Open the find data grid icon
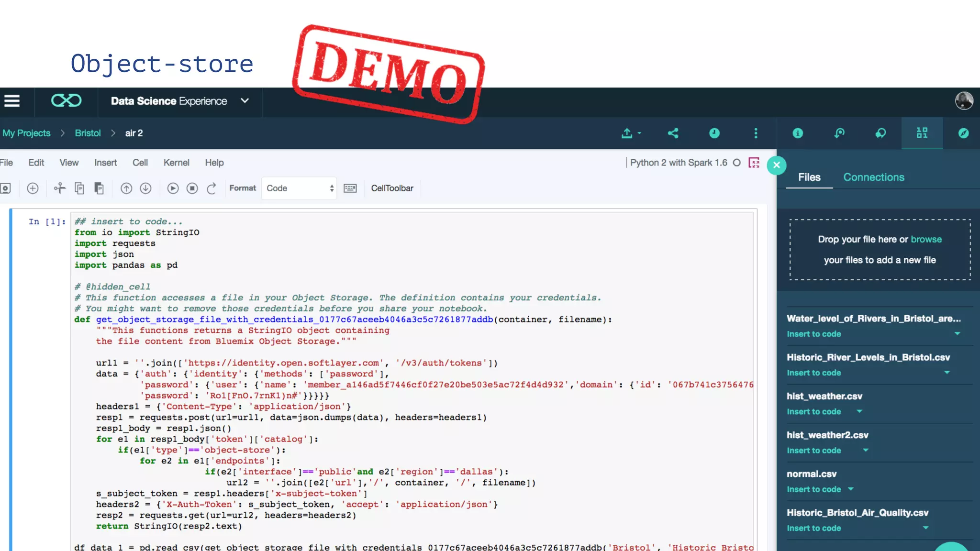 922,133
